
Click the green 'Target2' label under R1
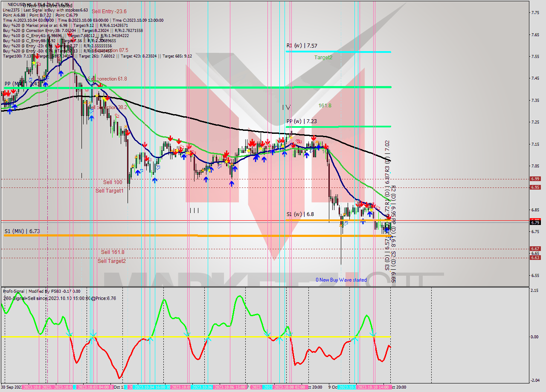tap(323, 57)
